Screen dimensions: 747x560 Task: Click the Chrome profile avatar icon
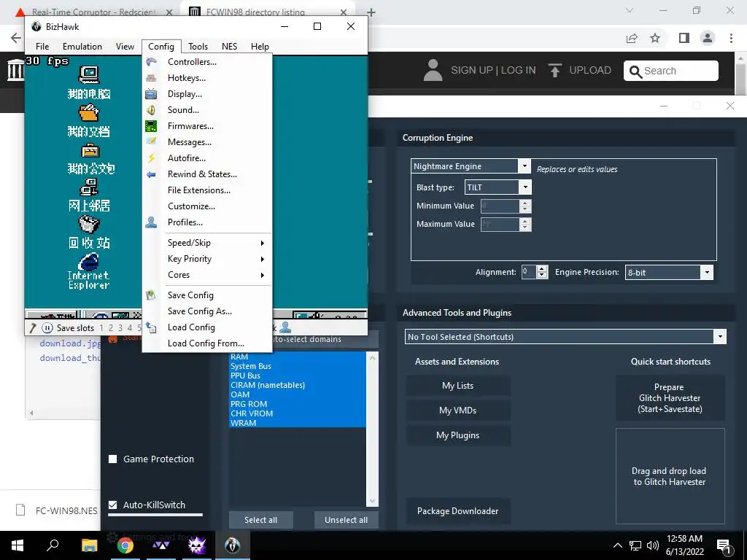[x=708, y=38]
